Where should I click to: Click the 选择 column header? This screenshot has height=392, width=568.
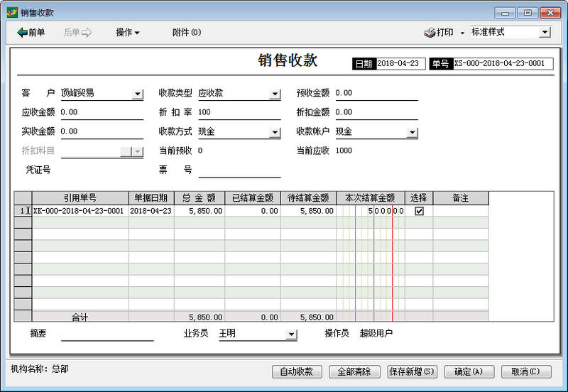pos(419,198)
